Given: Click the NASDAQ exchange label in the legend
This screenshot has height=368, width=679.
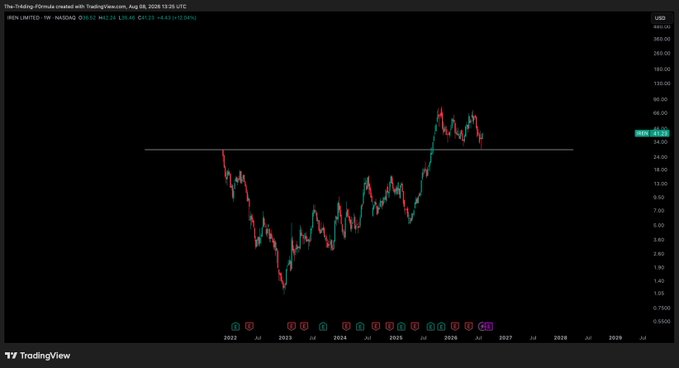Looking at the screenshot, I should [x=65, y=18].
